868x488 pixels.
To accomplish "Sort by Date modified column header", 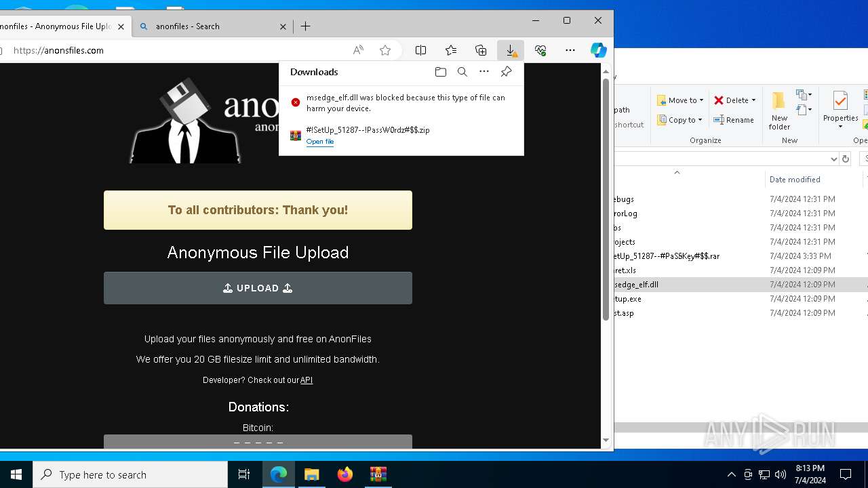I will 795,180.
